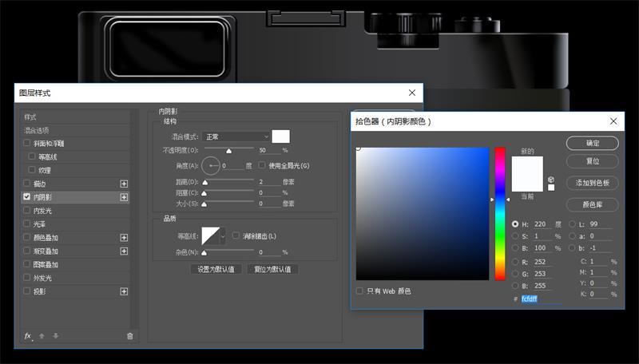Click 设置为默认值 button
Image resolution: width=639 pixels, height=364 pixels.
click(216, 269)
